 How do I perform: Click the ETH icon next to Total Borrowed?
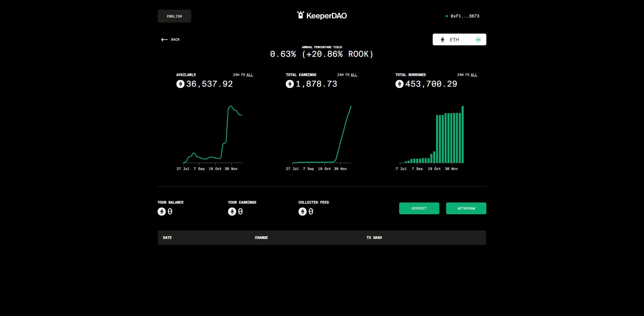[x=399, y=84]
